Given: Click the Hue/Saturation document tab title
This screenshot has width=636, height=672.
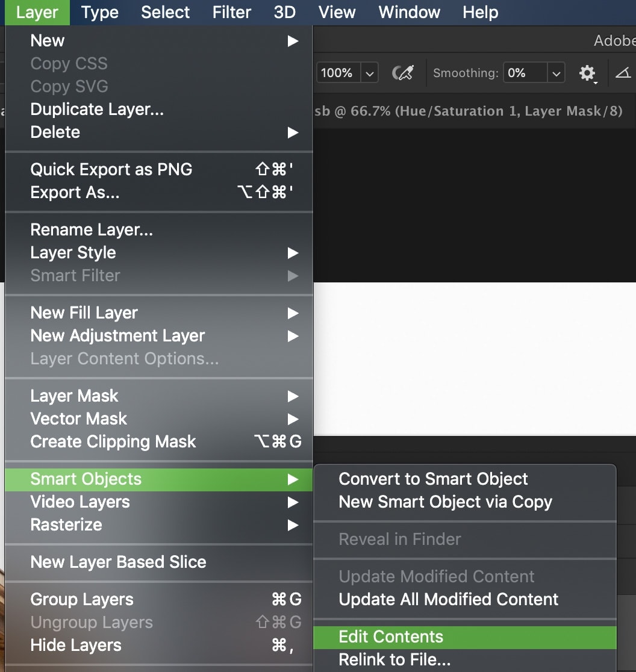Looking at the screenshot, I should click(468, 111).
